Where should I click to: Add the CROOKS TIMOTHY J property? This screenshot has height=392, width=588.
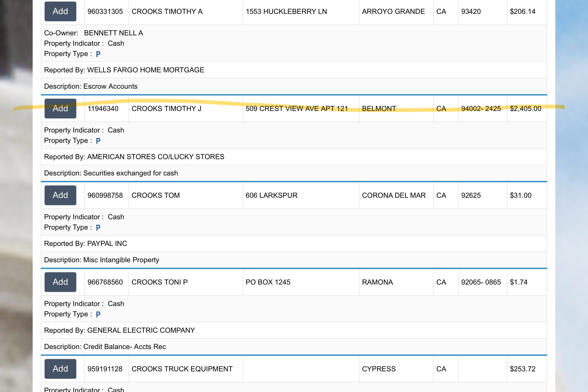[x=60, y=109]
